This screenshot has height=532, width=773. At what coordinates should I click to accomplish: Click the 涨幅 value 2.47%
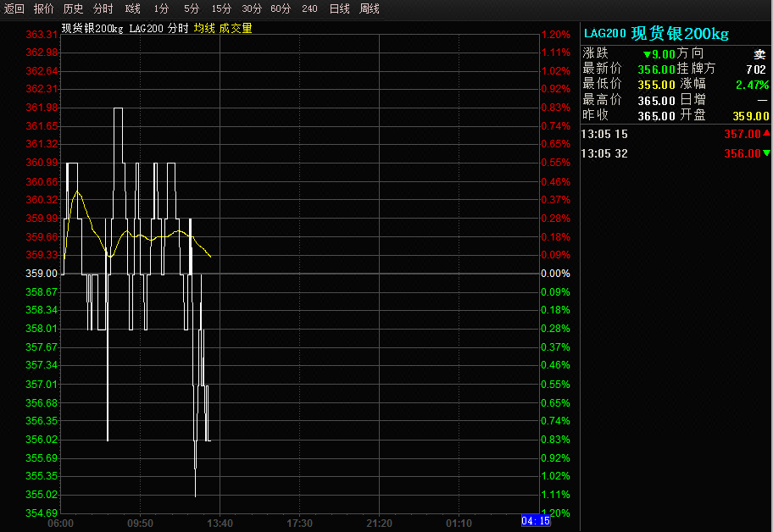(x=753, y=85)
